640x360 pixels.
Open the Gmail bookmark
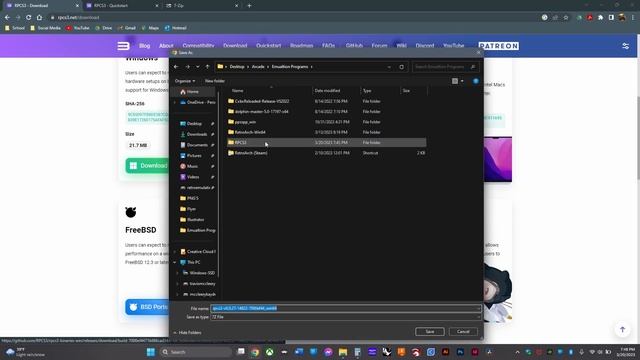(127, 28)
